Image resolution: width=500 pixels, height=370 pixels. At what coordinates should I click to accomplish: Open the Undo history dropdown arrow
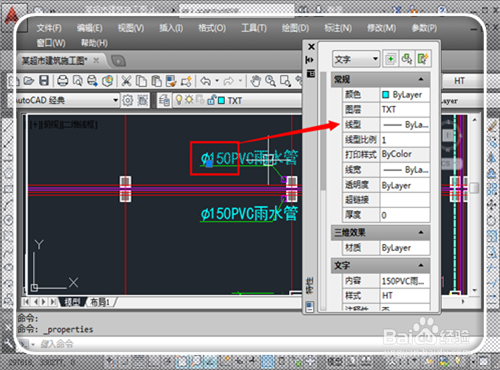[x=217, y=81]
